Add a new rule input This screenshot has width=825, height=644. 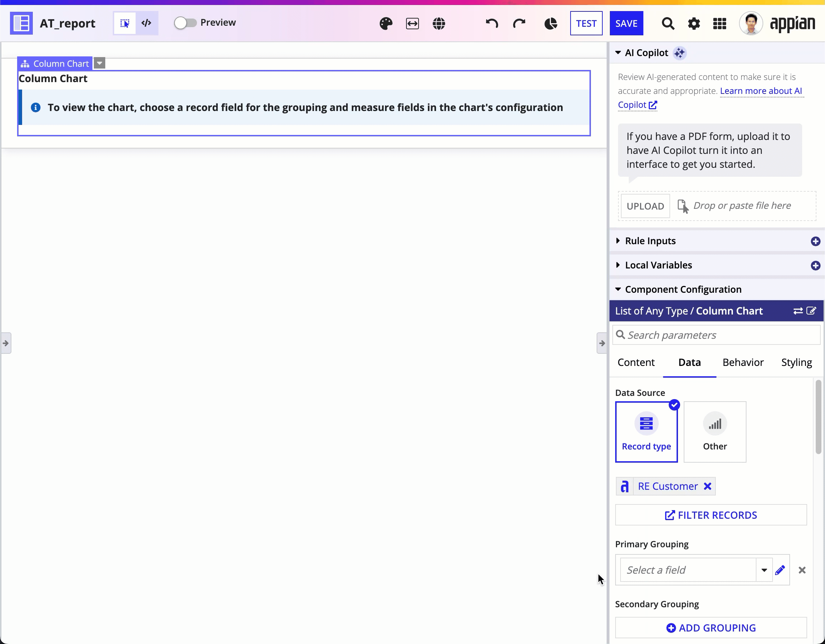pos(815,241)
